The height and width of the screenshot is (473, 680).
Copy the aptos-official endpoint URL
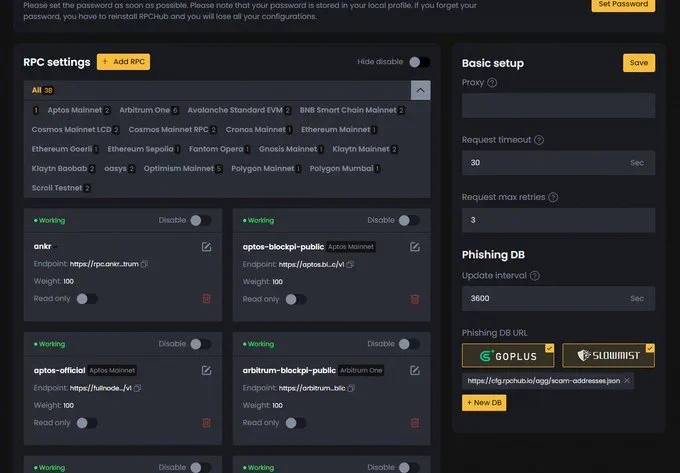coord(137,388)
